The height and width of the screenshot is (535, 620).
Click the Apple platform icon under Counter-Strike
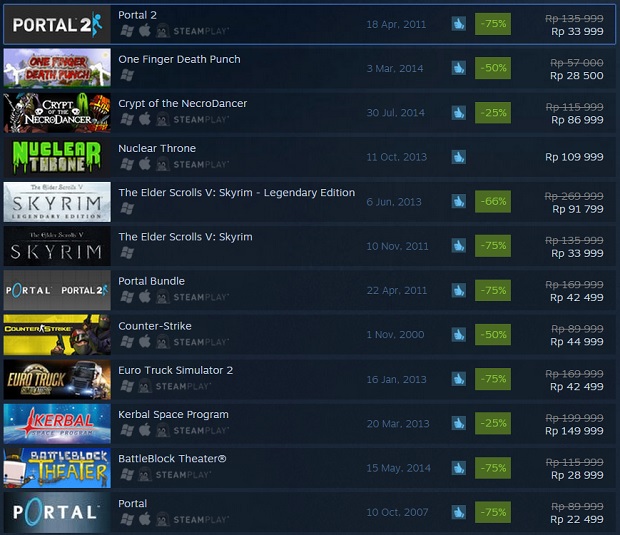pos(145,341)
